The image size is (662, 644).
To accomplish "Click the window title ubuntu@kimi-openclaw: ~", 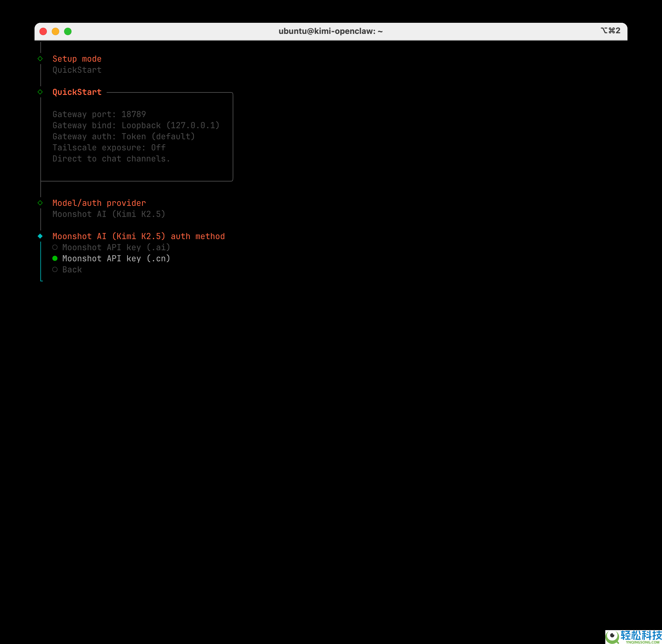I will click(x=330, y=31).
